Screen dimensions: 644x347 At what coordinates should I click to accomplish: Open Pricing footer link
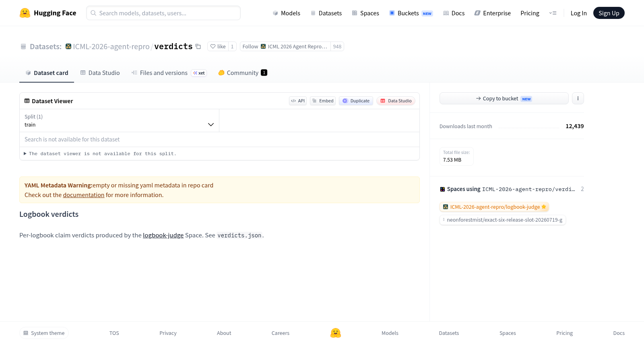564,333
